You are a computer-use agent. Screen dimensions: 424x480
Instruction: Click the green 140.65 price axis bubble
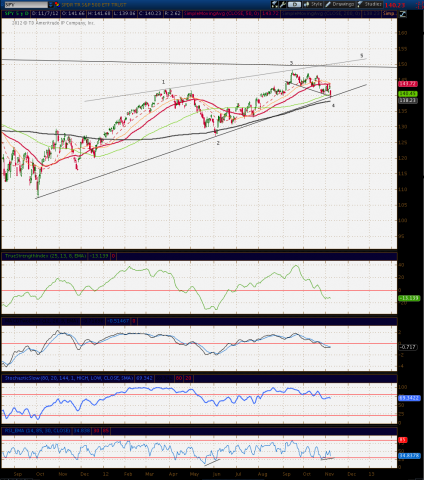(408, 94)
